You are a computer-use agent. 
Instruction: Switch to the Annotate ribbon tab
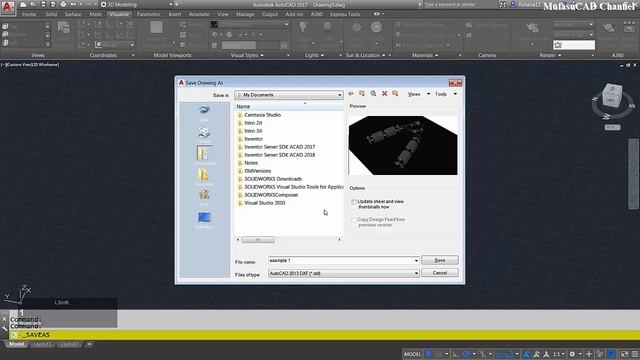(x=199, y=14)
